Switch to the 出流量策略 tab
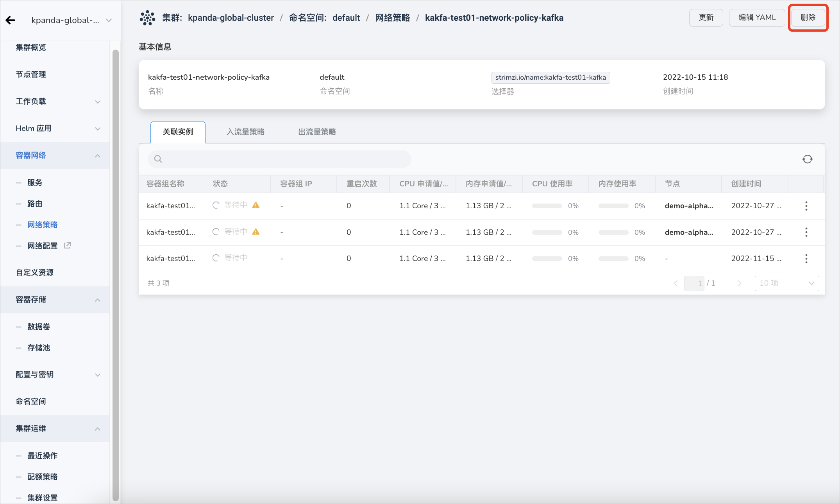 (x=317, y=132)
